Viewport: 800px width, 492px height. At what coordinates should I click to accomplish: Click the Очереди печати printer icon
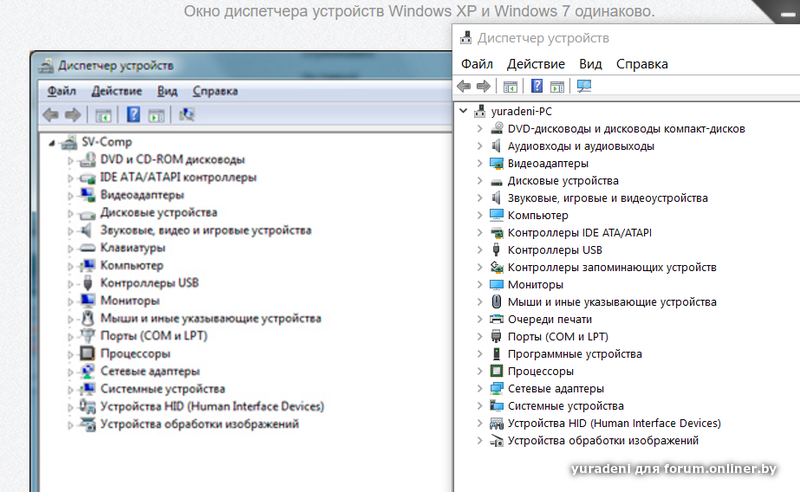click(x=496, y=319)
